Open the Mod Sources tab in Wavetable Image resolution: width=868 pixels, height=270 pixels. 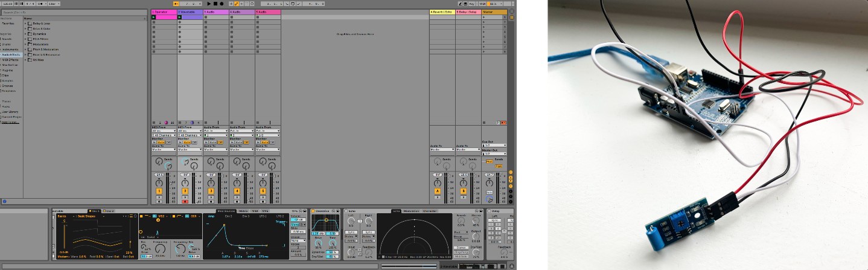click(226, 211)
